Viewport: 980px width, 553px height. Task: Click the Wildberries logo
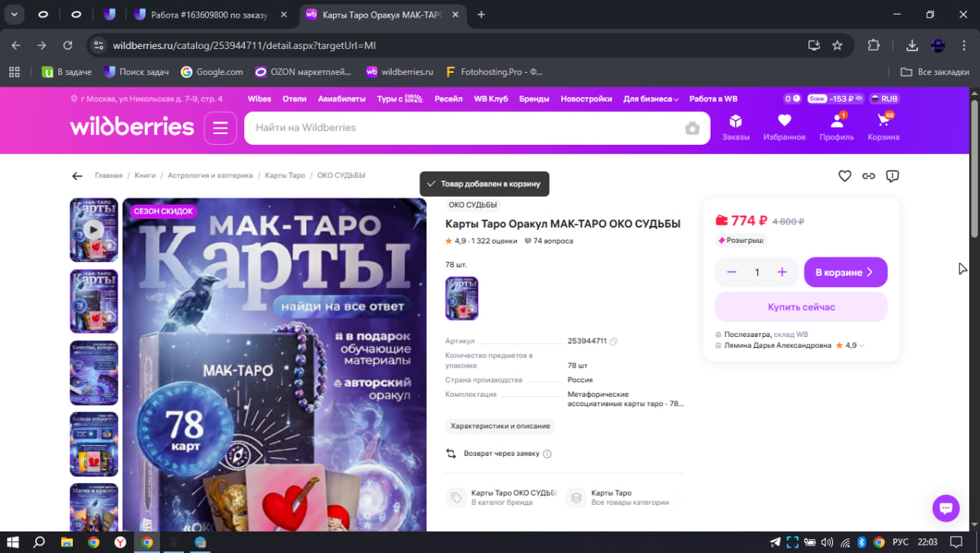132,127
